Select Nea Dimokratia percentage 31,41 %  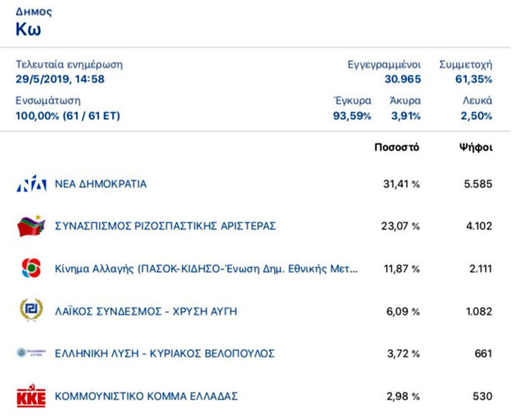pos(401,184)
